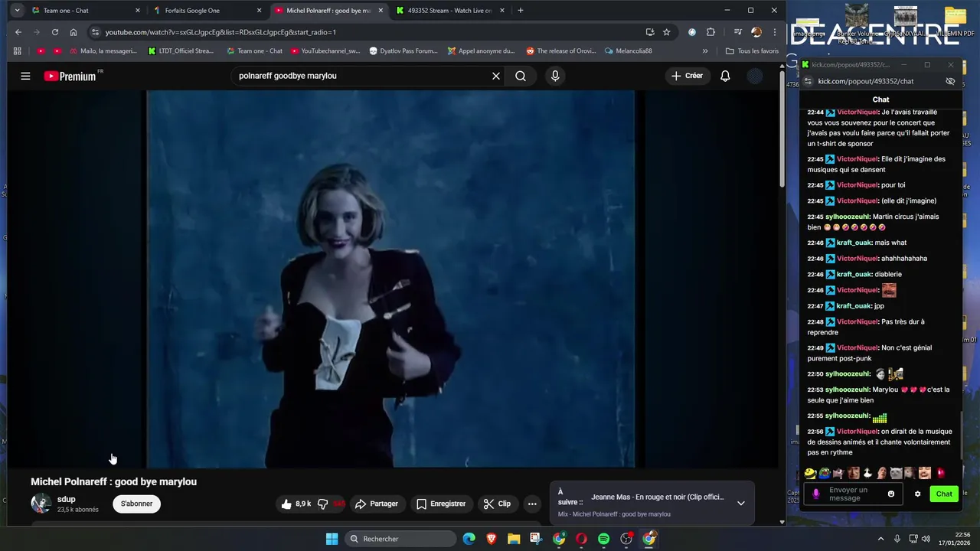Open the bookmarks bar apps grid icon
This screenshot has width=980, height=551.
18,51
